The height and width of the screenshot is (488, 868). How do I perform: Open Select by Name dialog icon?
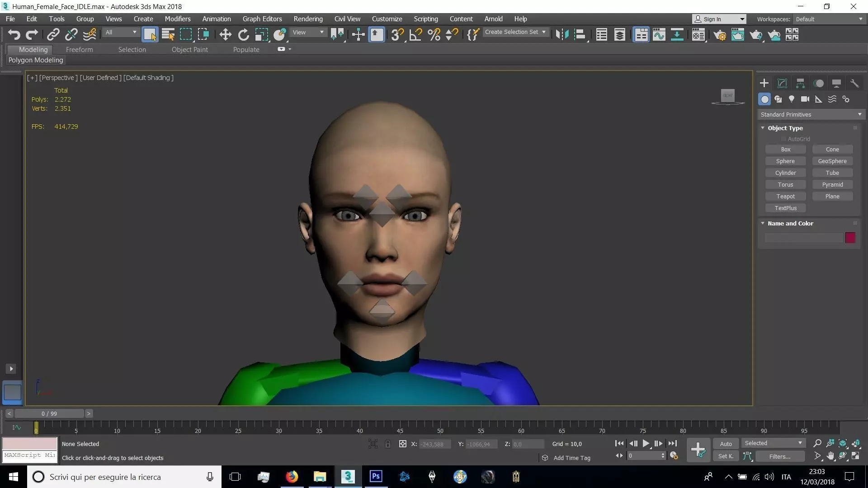tap(168, 35)
